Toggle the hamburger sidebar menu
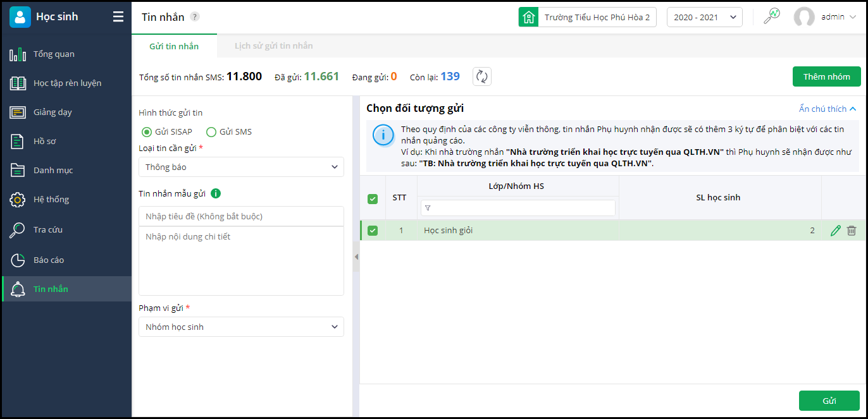Screen dimensions: 868x419 [118, 17]
